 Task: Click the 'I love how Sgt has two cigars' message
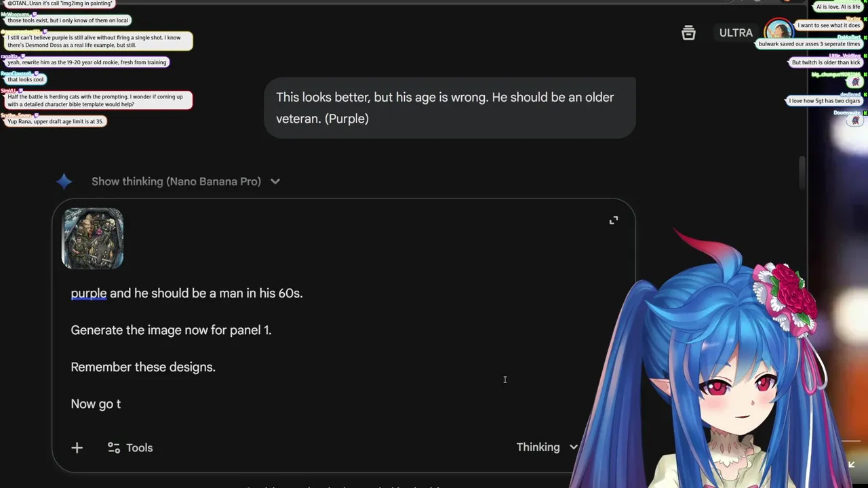pyautogui.click(x=824, y=101)
